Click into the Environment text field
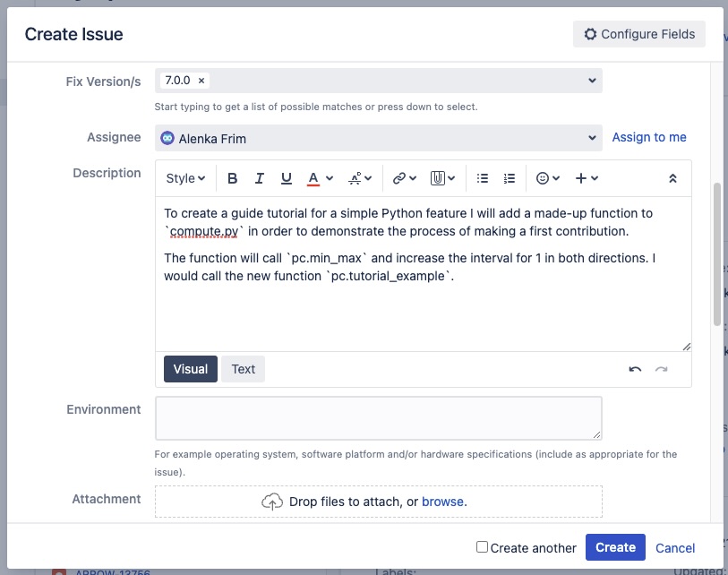 point(378,418)
